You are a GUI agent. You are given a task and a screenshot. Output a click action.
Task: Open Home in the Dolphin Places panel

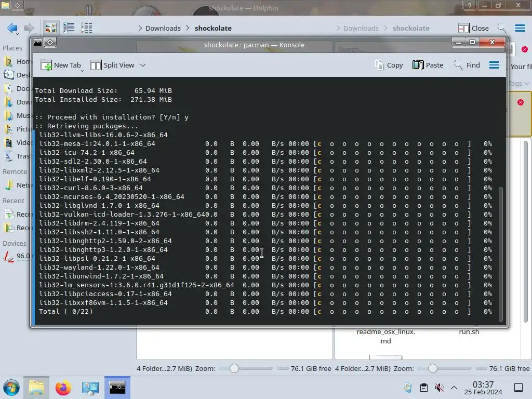17,61
